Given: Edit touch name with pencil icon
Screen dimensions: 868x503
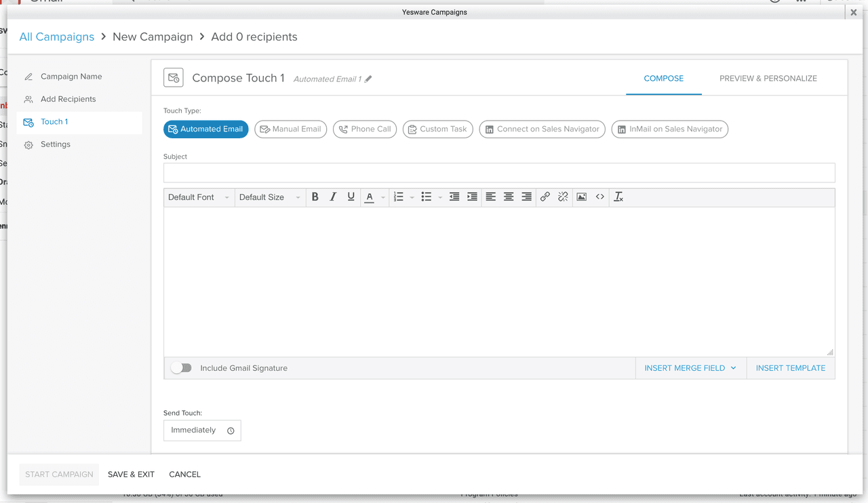Looking at the screenshot, I should coord(368,79).
